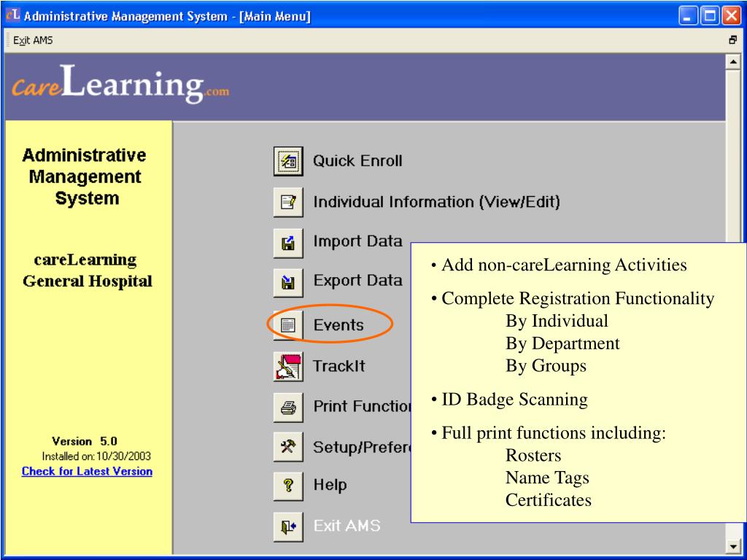Click the Export Data floppy disk icon
The image size is (747, 560).
tap(288, 284)
